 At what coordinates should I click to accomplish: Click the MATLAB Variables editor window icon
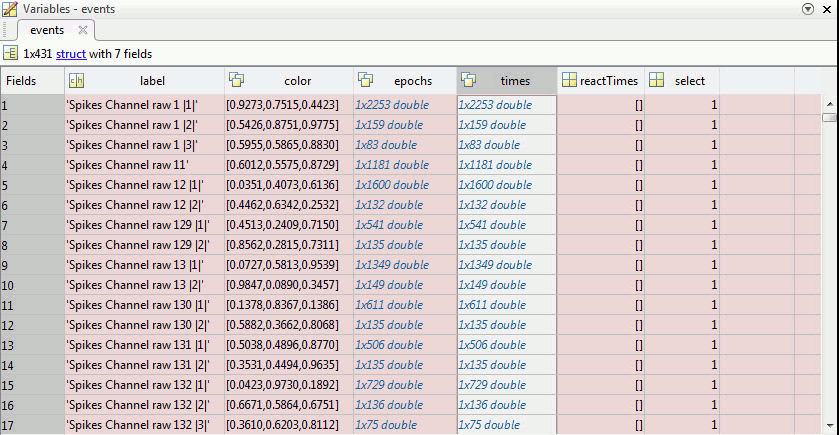click(x=10, y=8)
